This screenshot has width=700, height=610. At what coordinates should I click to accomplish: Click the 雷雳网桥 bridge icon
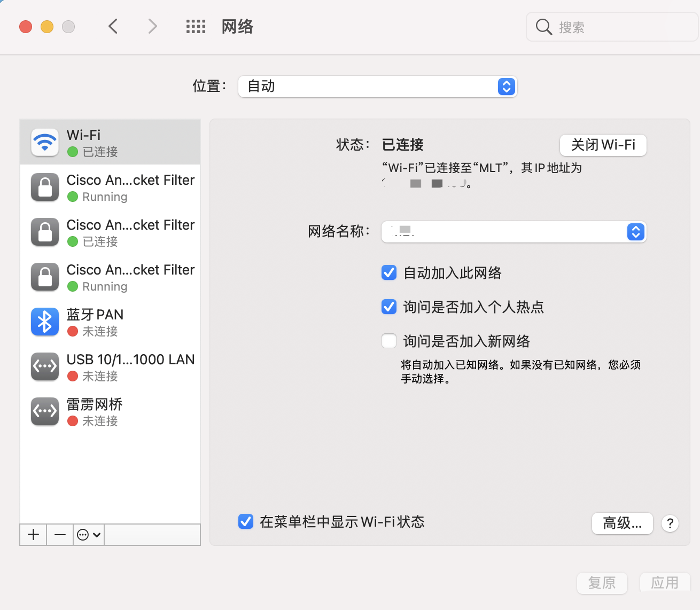coord(45,411)
